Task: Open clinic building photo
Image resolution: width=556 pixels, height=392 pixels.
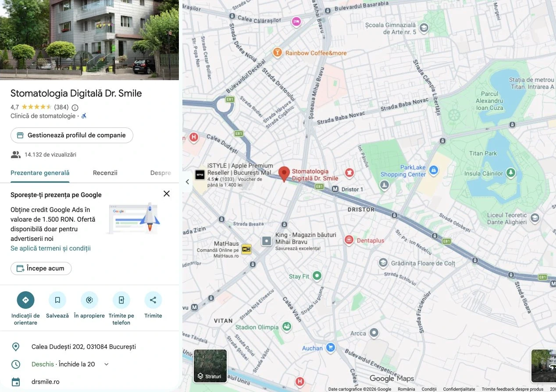Action: click(89, 40)
